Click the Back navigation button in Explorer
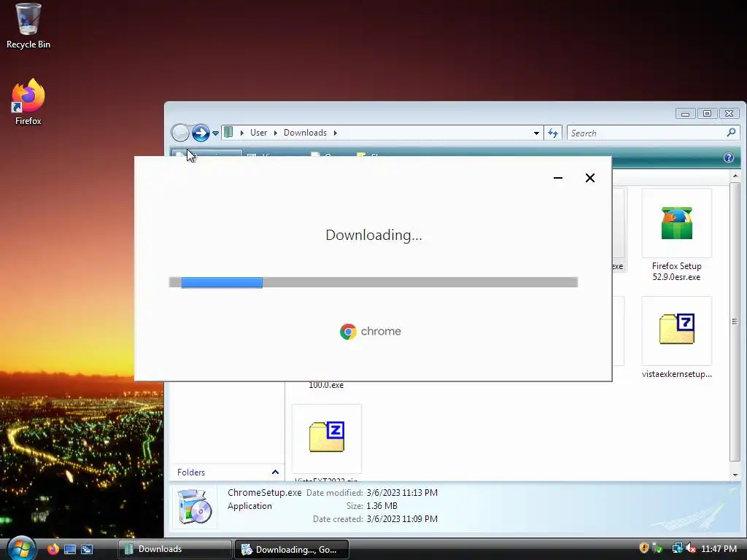Image resolution: width=747 pixels, height=560 pixels. point(181,133)
